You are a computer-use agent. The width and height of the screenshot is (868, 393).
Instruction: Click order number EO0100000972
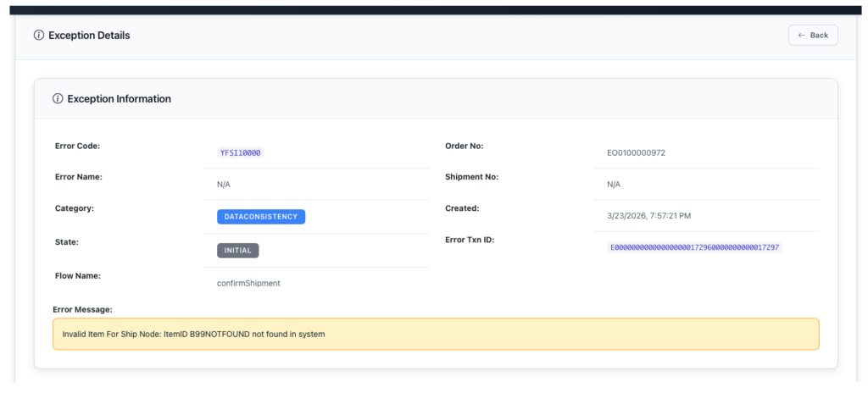636,153
